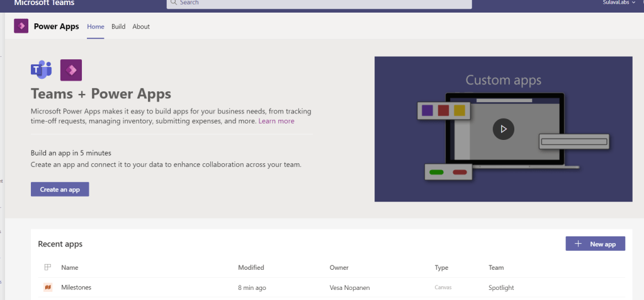This screenshot has height=300, width=644.
Task: Focus the Search box at the top
Action: click(x=319, y=3)
